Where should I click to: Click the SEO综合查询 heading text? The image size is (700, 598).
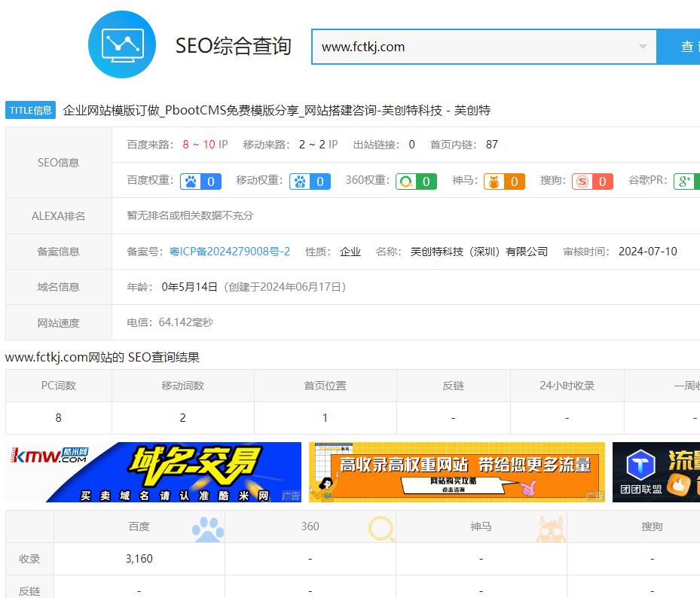[234, 46]
